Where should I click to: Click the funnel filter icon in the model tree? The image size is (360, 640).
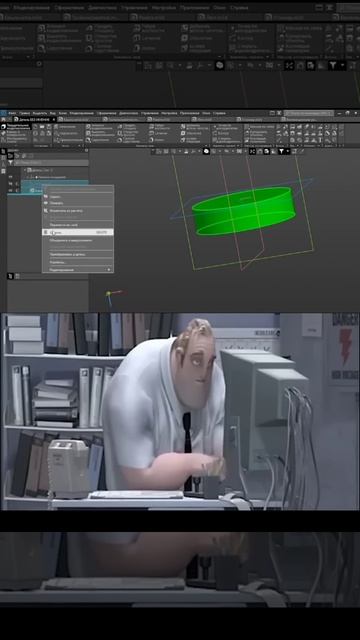[11, 162]
